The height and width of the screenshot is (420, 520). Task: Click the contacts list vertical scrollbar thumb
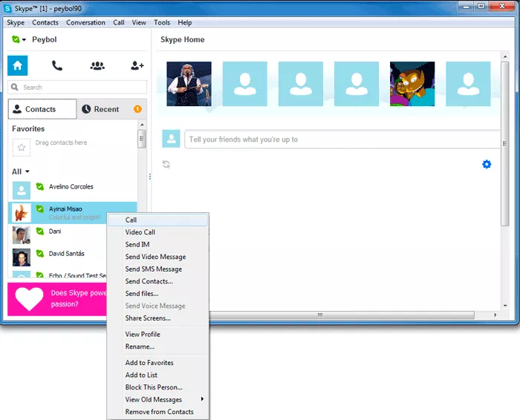click(x=142, y=139)
